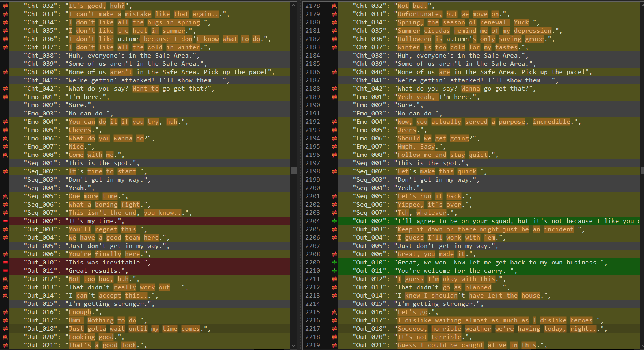
Task: Click the left pane scrollbar down arrow
Action: point(293,346)
